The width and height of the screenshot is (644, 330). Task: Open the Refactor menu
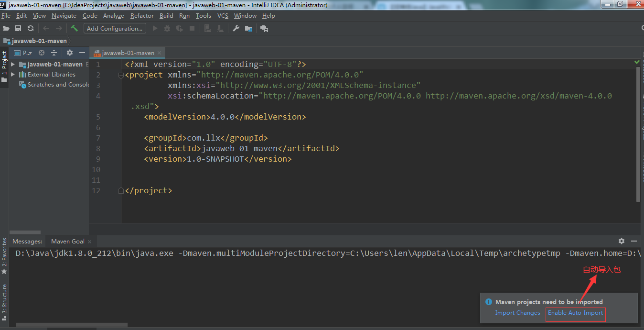pyautogui.click(x=142, y=15)
